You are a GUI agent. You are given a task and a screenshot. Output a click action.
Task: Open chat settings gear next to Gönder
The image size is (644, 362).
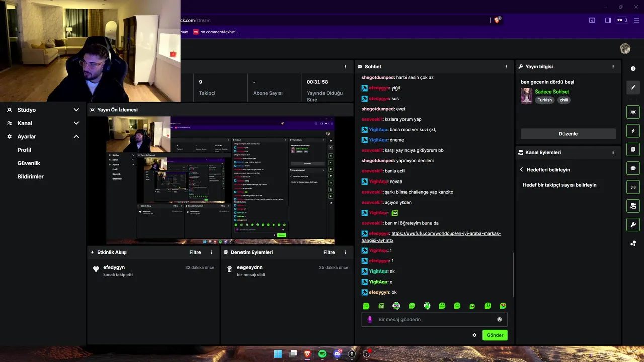(x=474, y=335)
